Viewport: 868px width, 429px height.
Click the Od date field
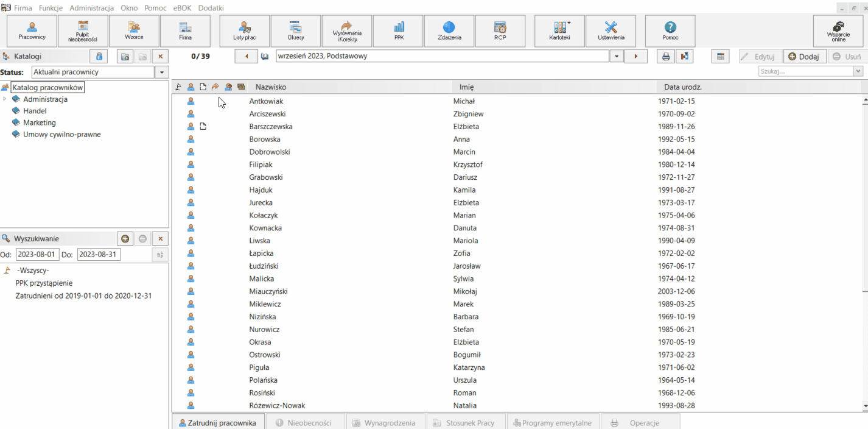pos(37,254)
